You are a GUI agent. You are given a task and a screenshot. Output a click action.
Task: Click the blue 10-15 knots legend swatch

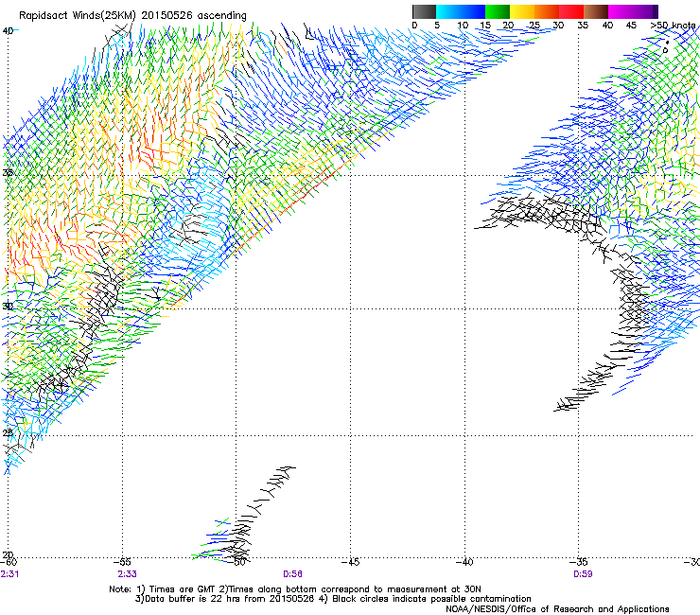pyautogui.click(x=473, y=11)
